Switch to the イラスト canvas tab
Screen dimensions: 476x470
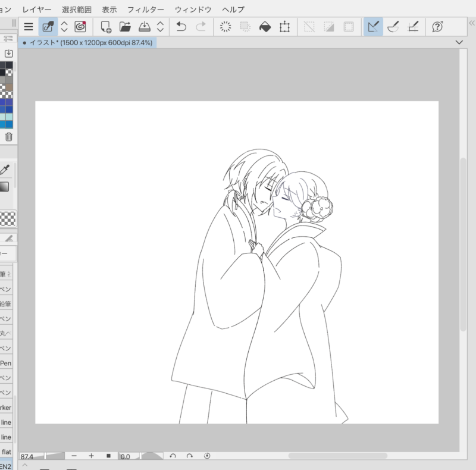[x=87, y=42]
